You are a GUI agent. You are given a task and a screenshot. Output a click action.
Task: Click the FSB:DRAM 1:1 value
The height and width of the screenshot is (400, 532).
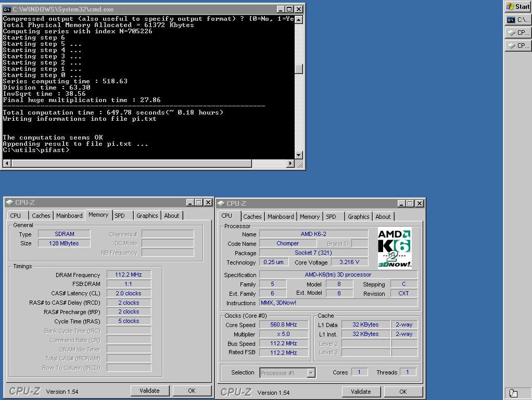[x=129, y=284]
